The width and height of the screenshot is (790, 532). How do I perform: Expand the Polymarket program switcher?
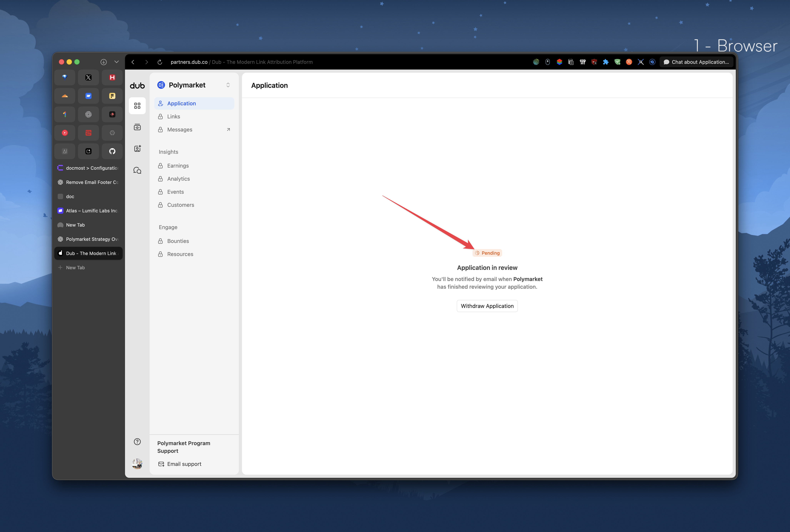point(228,85)
